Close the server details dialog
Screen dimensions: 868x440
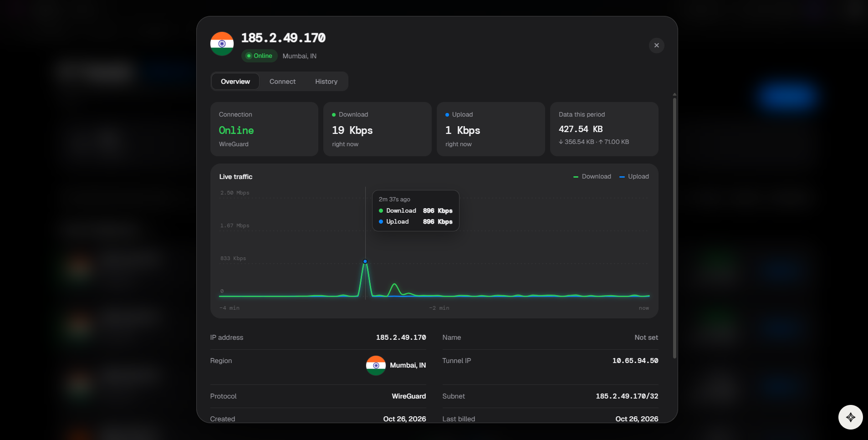point(656,46)
